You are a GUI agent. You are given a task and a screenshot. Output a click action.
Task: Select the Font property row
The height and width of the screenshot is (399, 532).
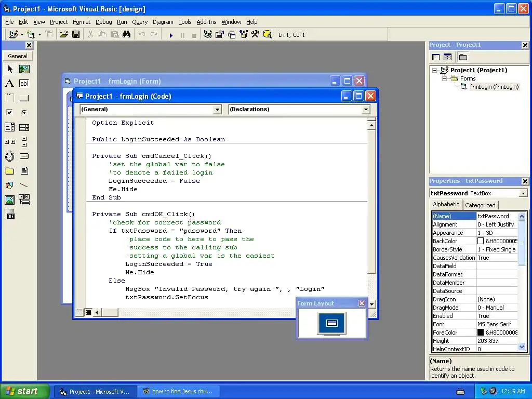(475, 324)
